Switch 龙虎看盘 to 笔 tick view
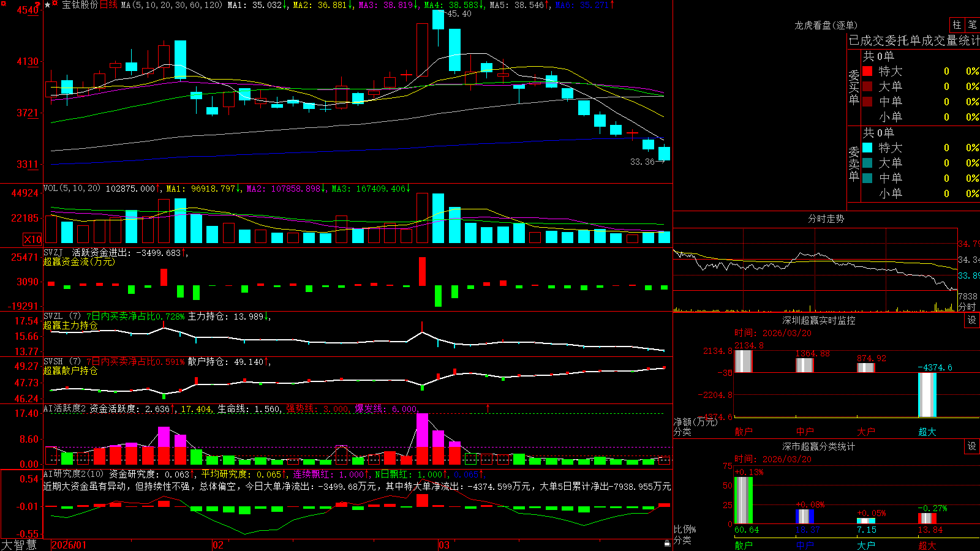980x551 pixels. click(x=973, y=24)
